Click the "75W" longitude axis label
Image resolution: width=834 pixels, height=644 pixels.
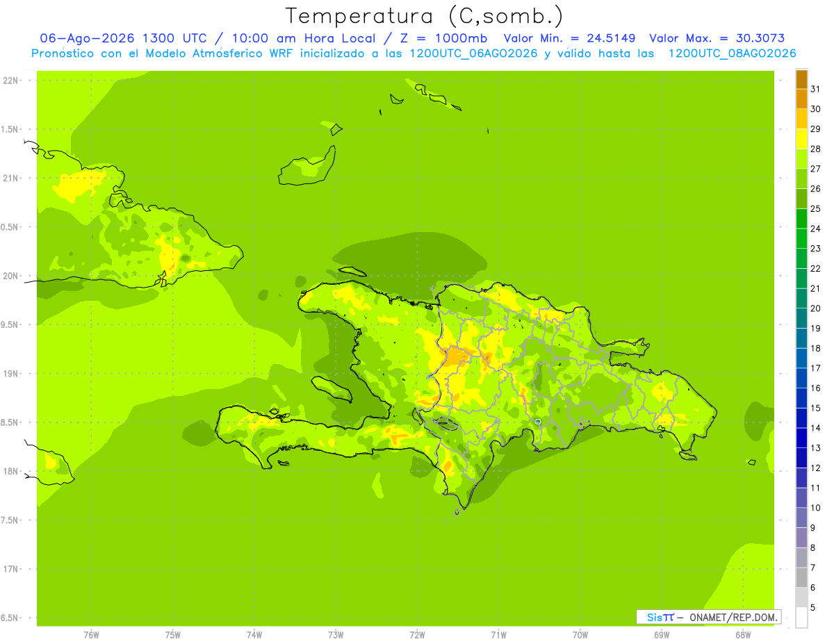pos(173,635)
